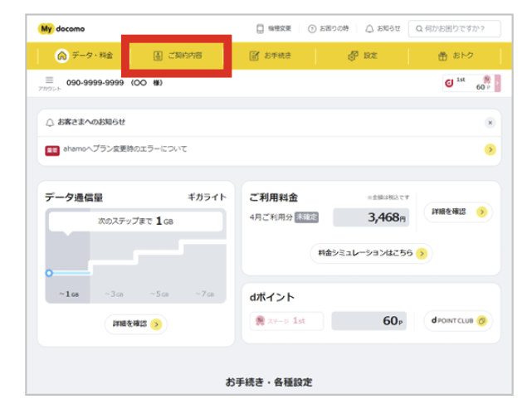Click the ~7GB step label
Viewport: 532px width, 404px height.
(x=205, y=294)
